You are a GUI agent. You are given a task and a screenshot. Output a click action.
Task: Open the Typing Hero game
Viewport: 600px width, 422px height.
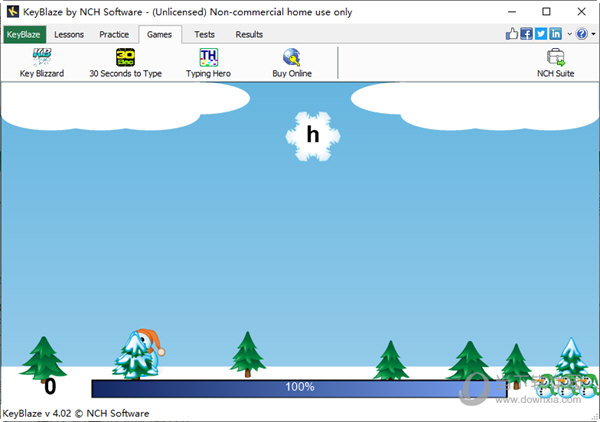pyautogui.click(x=209, y=63)
